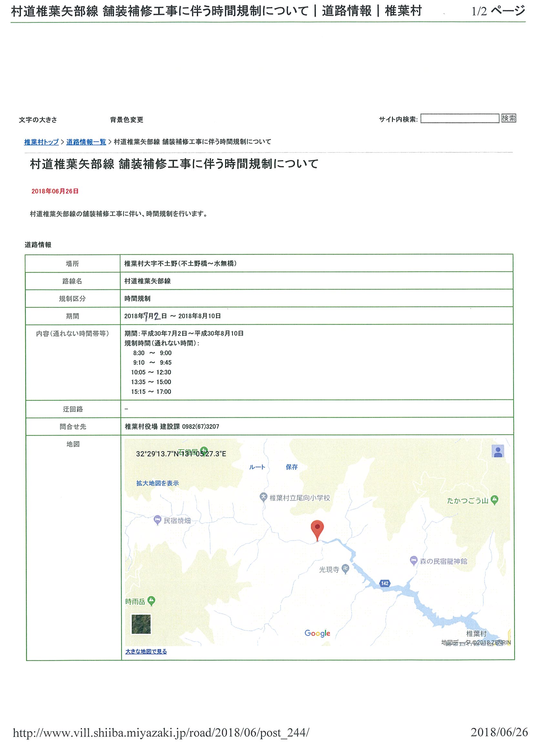
Task: Click the 保存 link on the map
Action: (x=292, y=467)
